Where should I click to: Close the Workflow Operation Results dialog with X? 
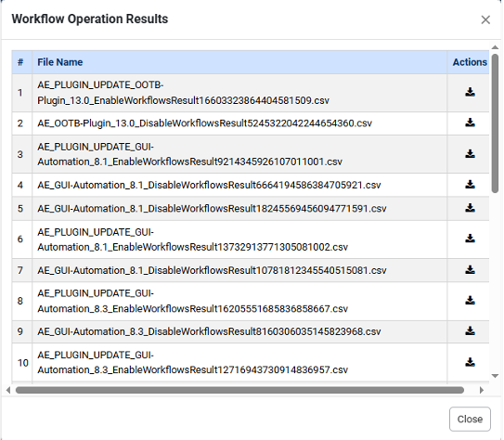[485, 19]
